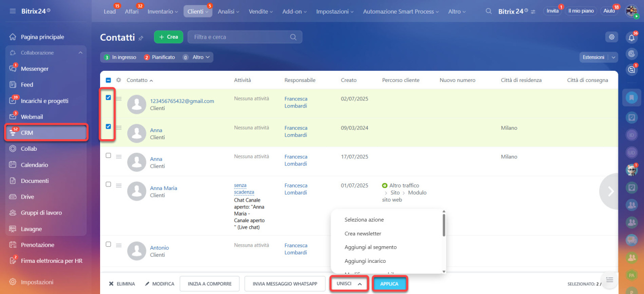644x294 pixels.
Task: Click the APPLICA button
Action: pos(389,284)
